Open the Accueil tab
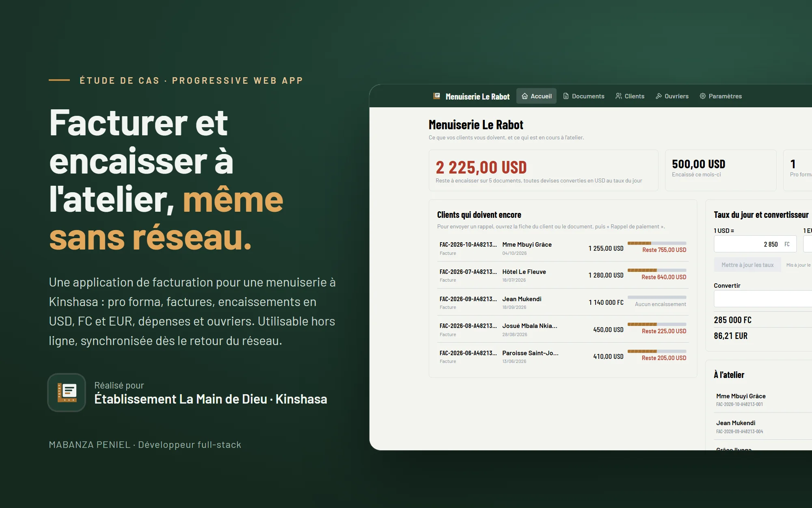 (536, 96)
